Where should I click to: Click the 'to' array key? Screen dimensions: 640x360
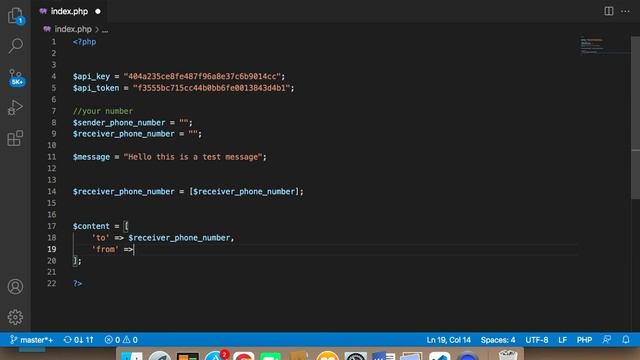coord(100,238)
